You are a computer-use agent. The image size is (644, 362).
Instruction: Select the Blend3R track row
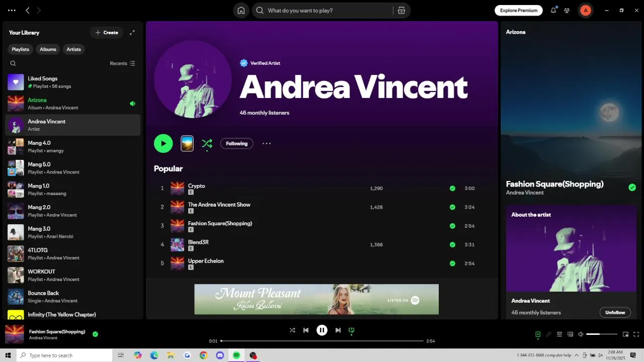click(322, 245)
